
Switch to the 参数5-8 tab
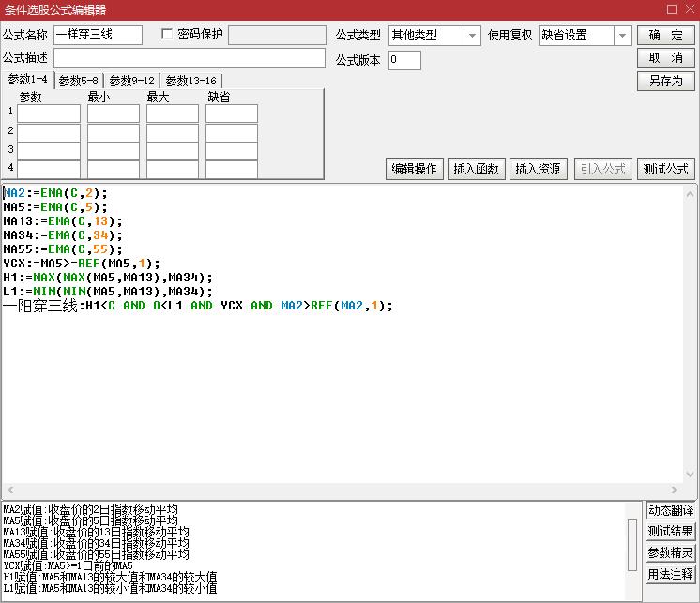tap(79, 81)
